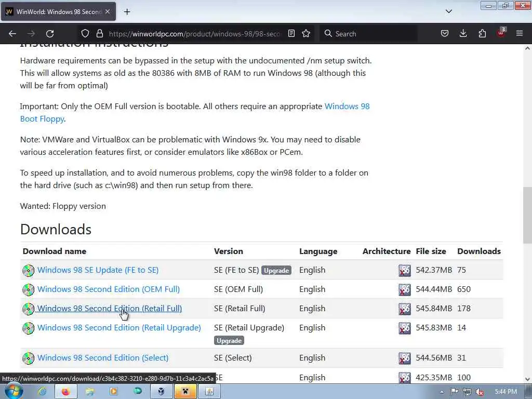Click disc icon beside Select row

29,358
